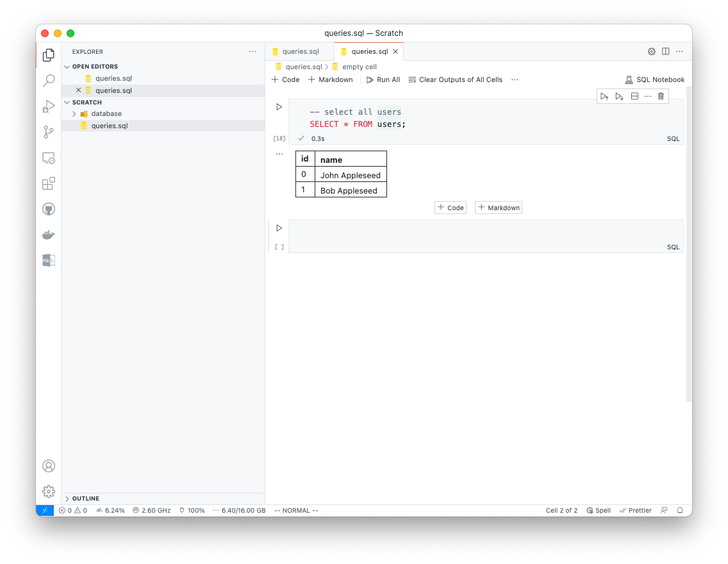728x564 pixels.
Task: Open the GitHub panel icon
Action: pyautogui.click(x=49, y=209)
